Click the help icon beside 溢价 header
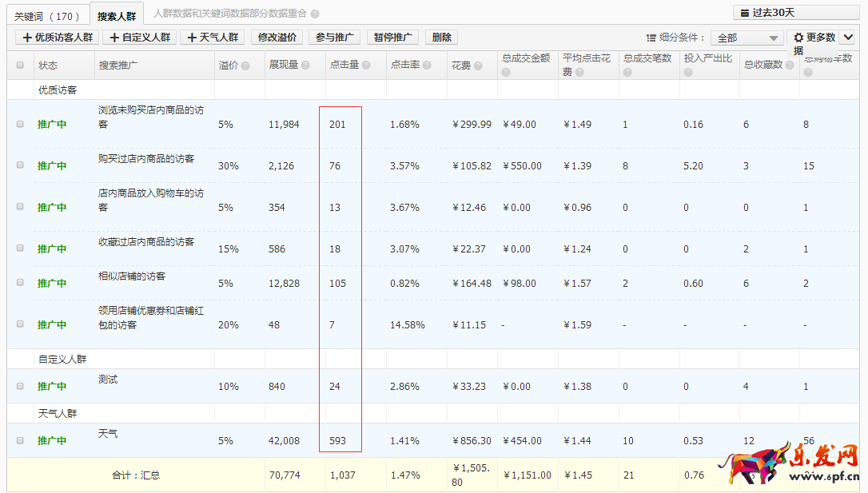868x493 pixels. click(246, 66)
